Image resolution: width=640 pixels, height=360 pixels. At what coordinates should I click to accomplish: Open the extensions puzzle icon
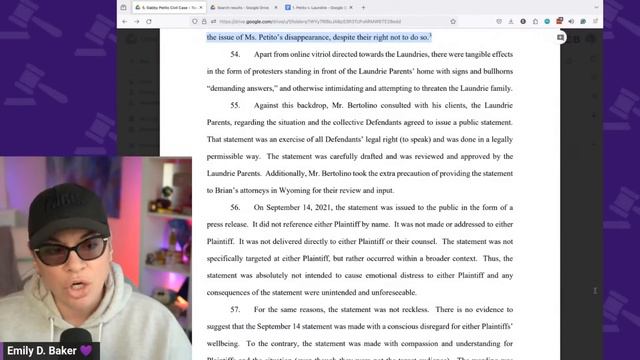pos(535,21)
